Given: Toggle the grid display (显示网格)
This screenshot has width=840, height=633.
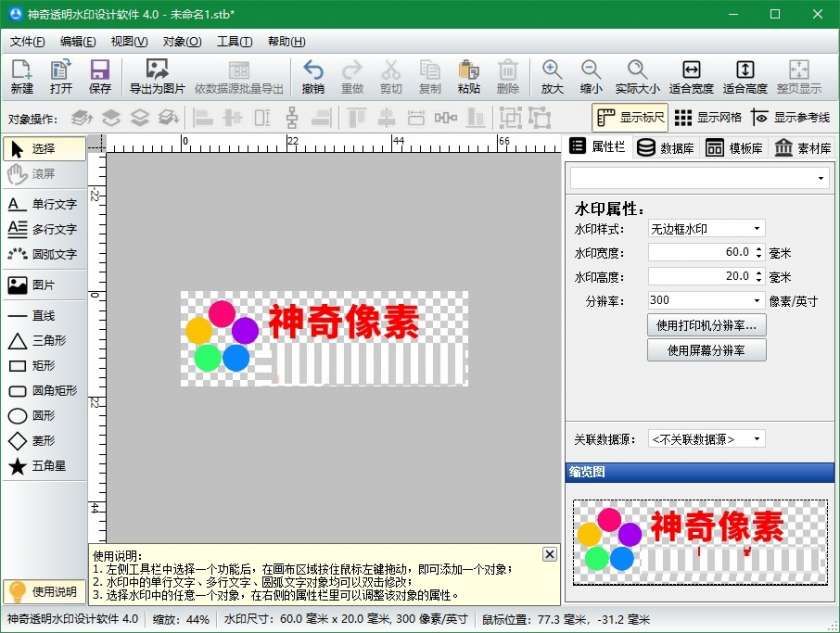Looking at the screenshot, I should pyautogui.click(x=708, y=117).
